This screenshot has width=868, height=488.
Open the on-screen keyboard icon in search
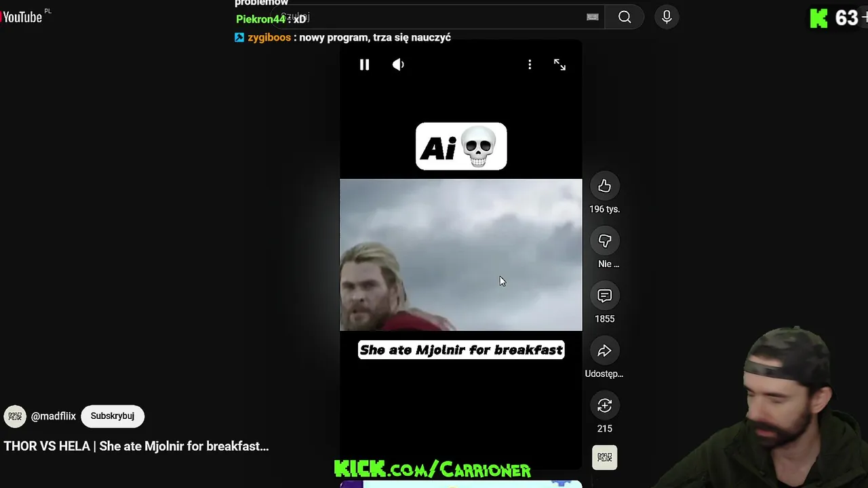click(593, 17)
